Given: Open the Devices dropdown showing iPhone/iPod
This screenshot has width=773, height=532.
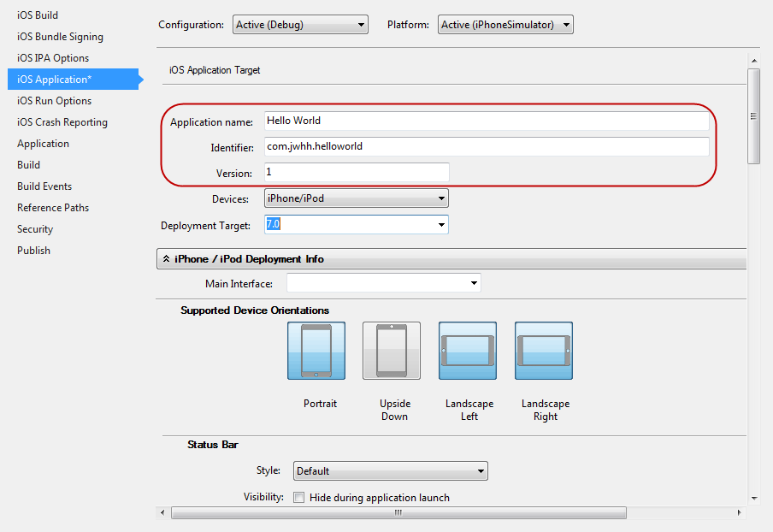Looking at the screenshot, I should [x=356, y=198].
